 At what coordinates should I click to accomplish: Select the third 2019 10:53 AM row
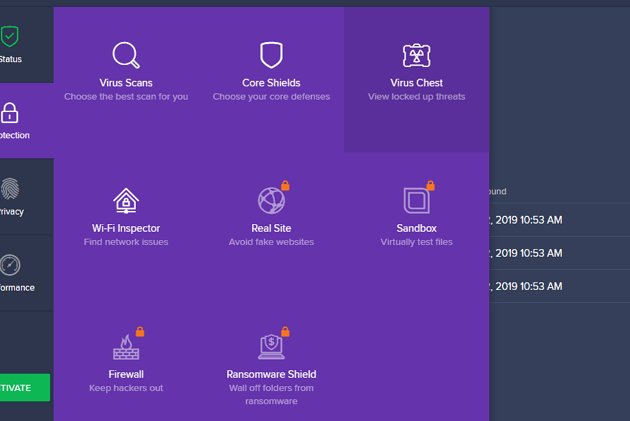(560, 286)
